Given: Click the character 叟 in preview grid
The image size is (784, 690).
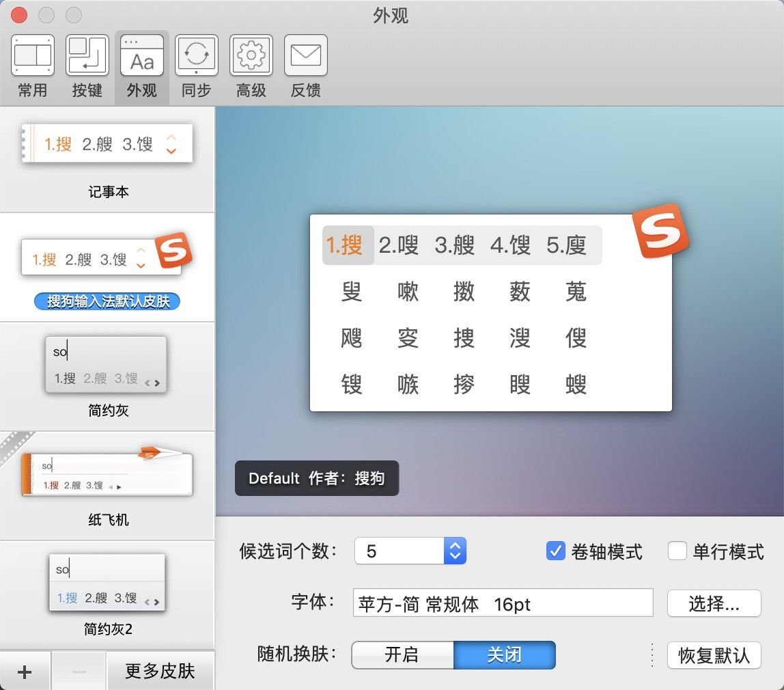Looking at the screenshot, I should (352, 292).
